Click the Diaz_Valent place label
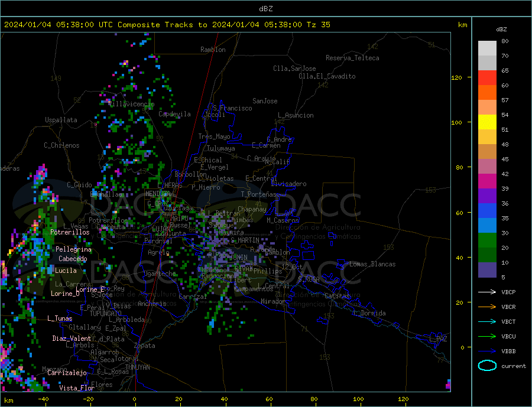The image size is (532, 407). click(72, 338)
